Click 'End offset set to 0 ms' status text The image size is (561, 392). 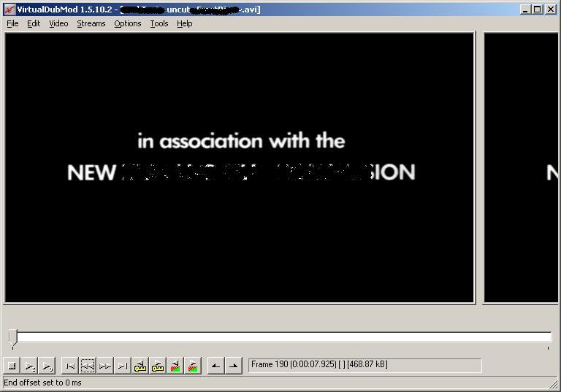(x=42, y=383)
